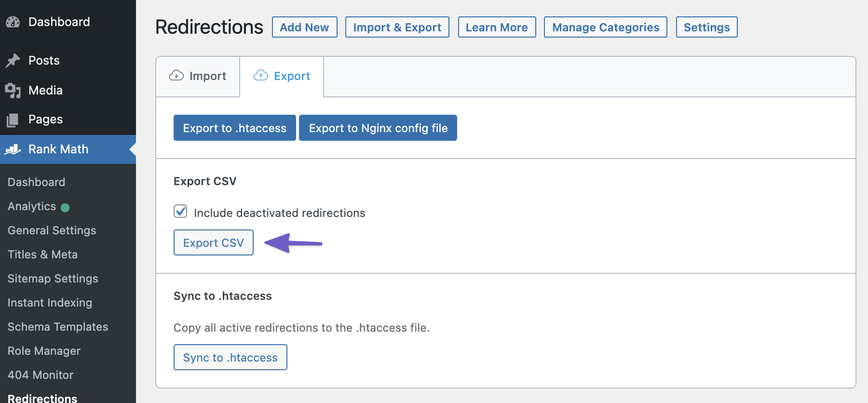Image resolution: width=868 pixels, height=403 pixels.
Task: Open Analytics submenu item
Action: pos(32,206)
